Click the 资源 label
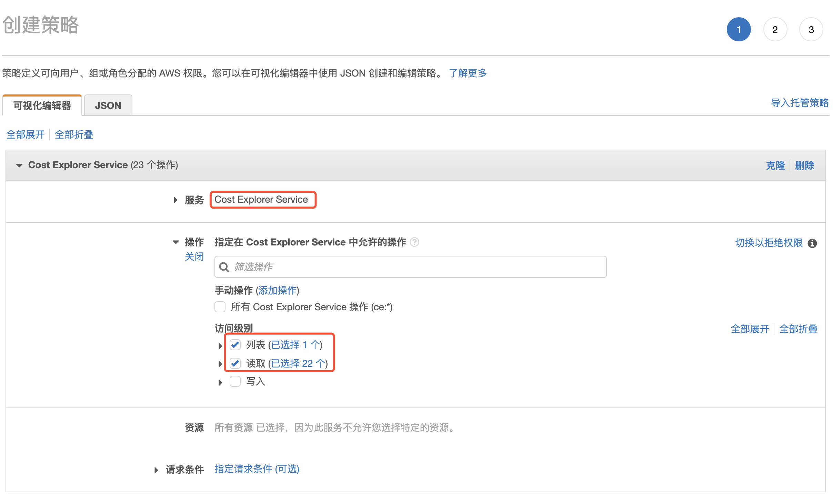 (194, 428)
